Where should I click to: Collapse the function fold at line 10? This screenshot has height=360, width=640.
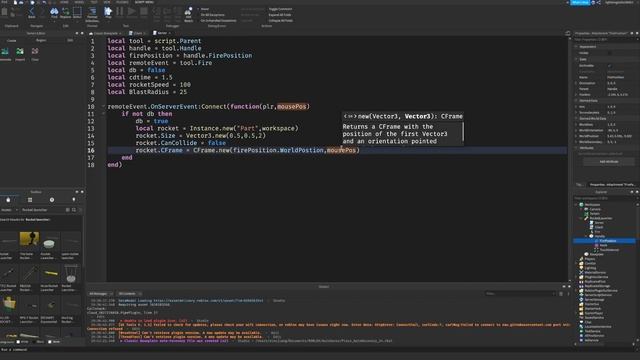(103, 107)
